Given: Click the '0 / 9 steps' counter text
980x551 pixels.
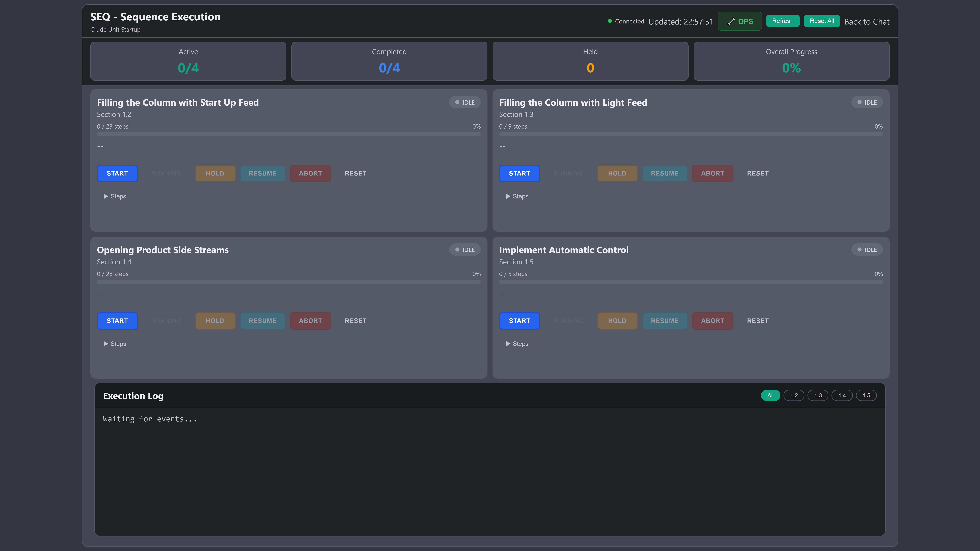Looking at the screenshot, I should coord(513,127).
